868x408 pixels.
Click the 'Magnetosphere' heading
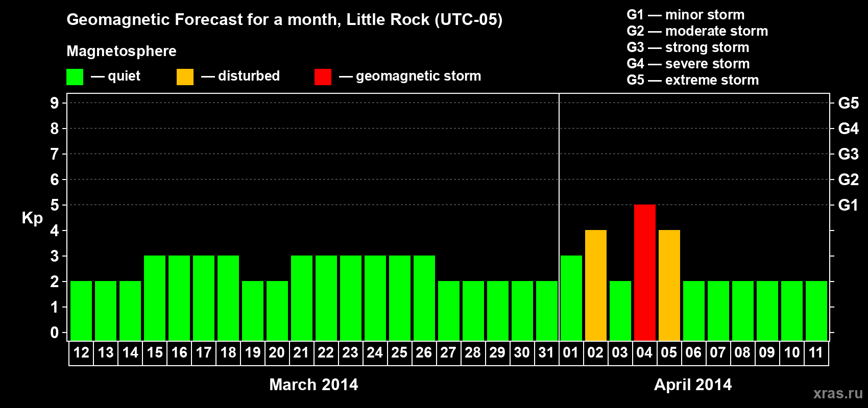[x=122, y=52]
